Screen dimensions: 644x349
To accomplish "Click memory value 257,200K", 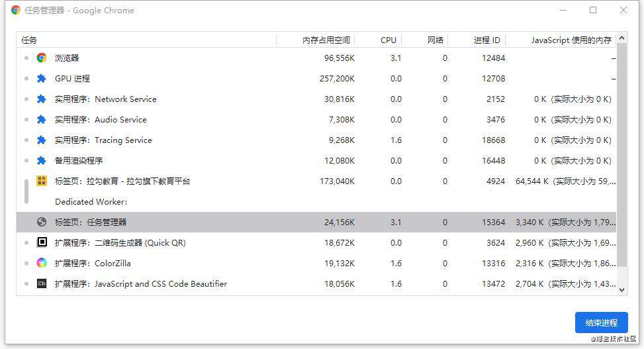I will (337, 79).
